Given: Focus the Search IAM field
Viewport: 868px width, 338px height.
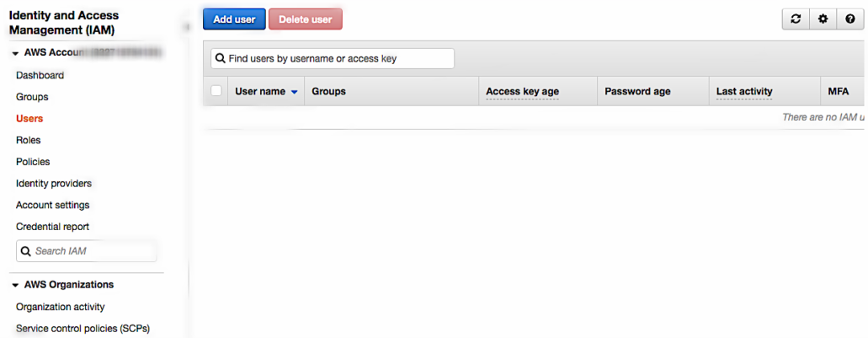Looking at the screenshot, I should (x=87, y=251).
